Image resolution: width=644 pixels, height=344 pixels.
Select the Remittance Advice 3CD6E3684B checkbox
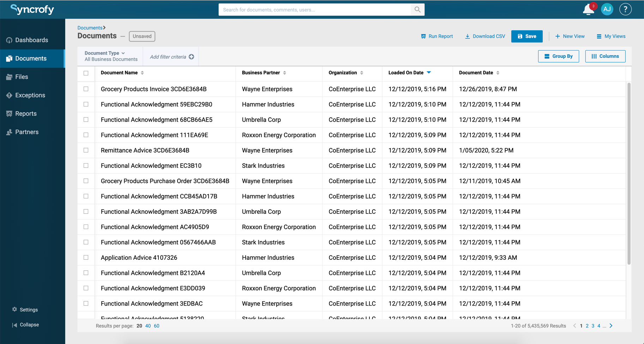pyautogui.click(x=86, y=150)
